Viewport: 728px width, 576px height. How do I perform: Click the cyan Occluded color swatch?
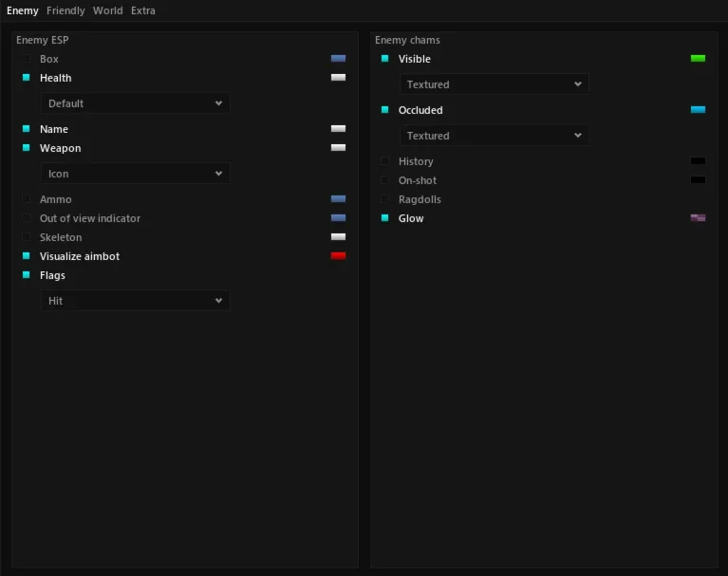[x=698, y=109]
